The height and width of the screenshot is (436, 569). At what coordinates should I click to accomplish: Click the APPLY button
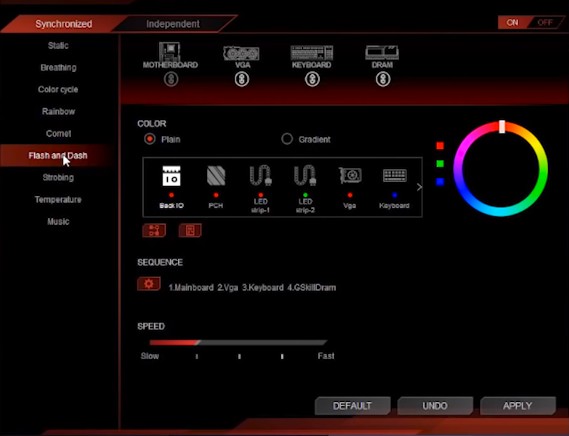pyautogui.click(x=517, y=406)
